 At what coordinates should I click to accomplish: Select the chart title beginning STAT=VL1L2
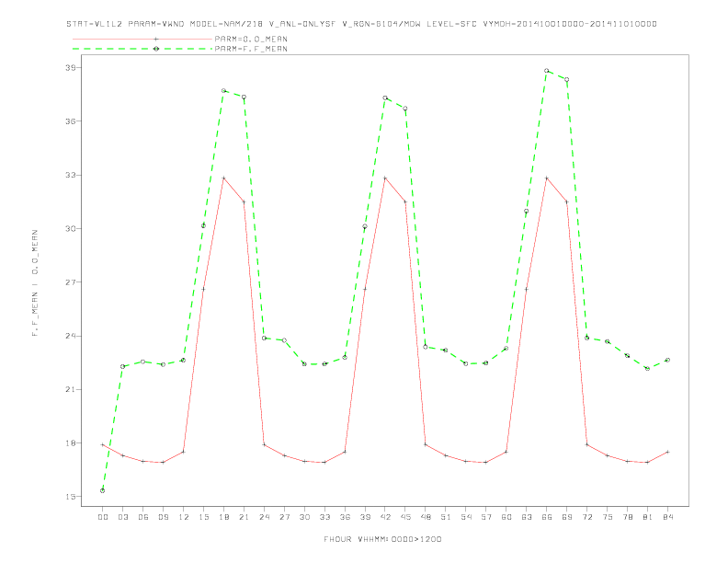pyautogui.click(x=361, y=24)
